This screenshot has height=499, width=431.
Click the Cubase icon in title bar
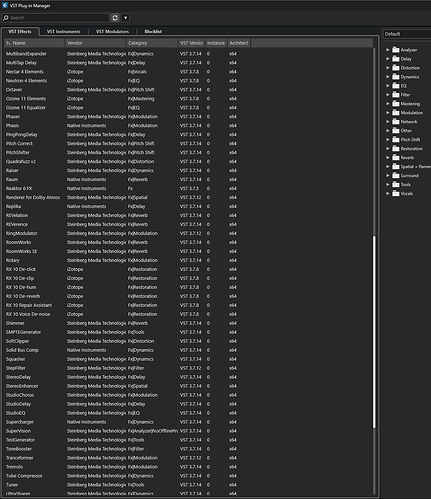[5, 5]
